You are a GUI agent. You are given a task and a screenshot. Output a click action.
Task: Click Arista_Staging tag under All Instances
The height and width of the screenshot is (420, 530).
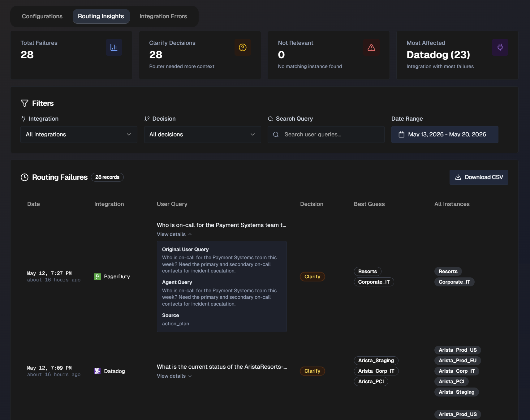click(x=457, y=392)
